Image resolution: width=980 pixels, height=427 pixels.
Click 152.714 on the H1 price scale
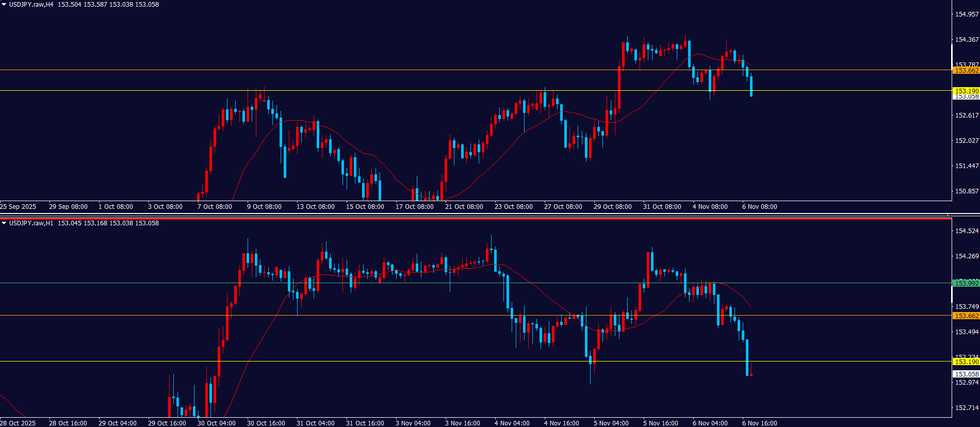pyautogui.click(x=966, y=408)
